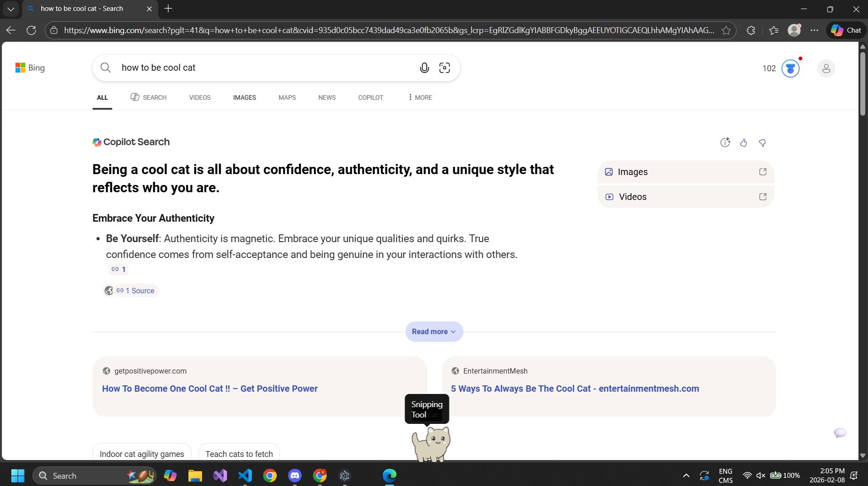Screen dimensions: 868x486
Task: Open 'How To Become One Cool Cat' link
Action: click(x=210, y=389)
